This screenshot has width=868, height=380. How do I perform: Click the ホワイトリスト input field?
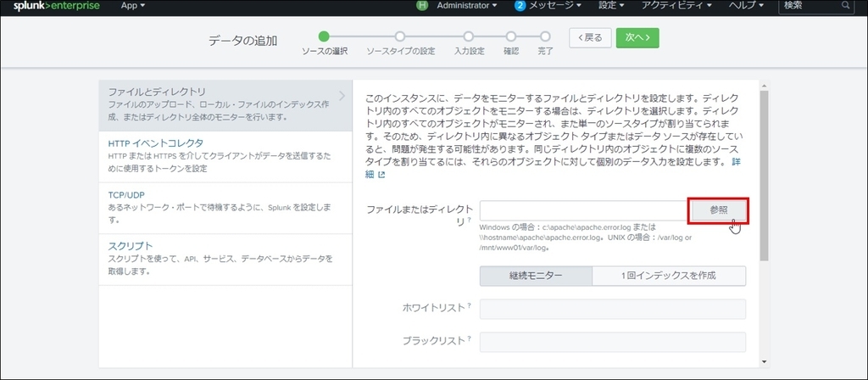612,309
